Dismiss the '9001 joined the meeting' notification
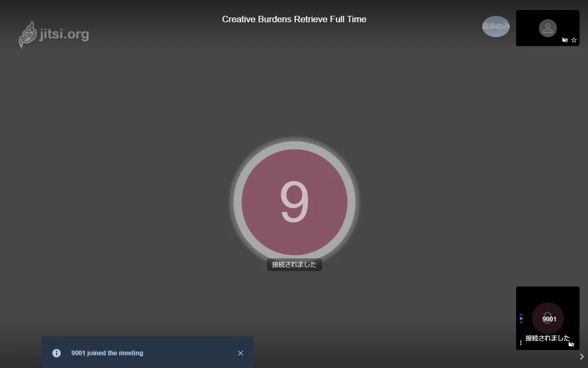Screen dimensions: 588x368 coord(241,353)
